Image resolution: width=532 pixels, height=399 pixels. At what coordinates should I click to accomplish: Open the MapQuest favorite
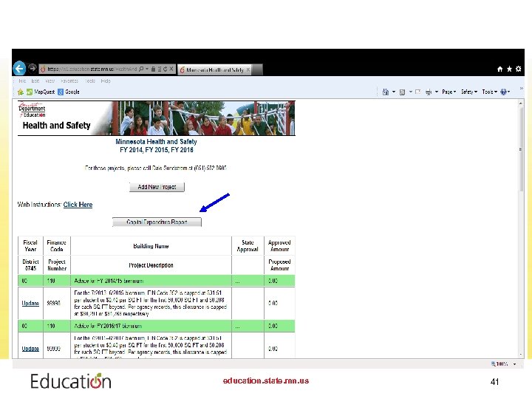point(41,92)
